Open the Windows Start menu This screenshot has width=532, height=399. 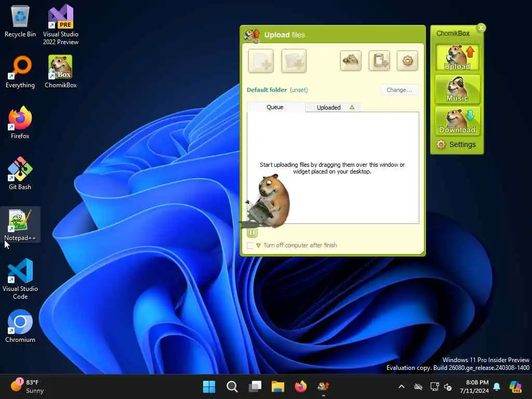tap(209, 387)
